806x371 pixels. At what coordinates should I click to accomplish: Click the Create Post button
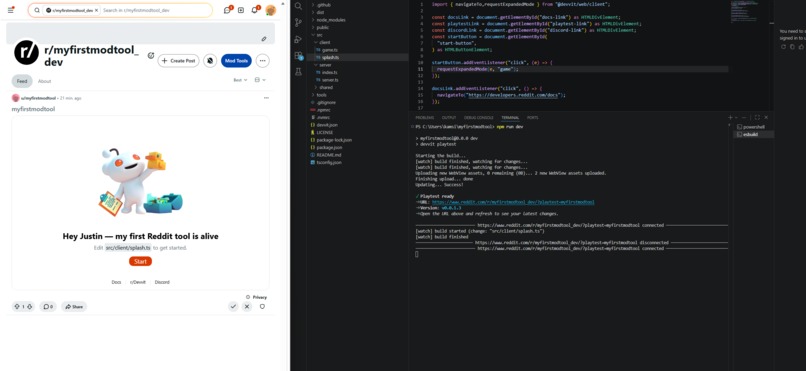pos(178,61)
